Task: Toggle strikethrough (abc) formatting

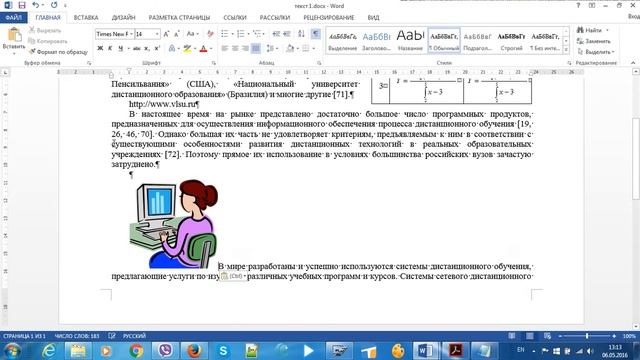Action: (x=136, y=49)
